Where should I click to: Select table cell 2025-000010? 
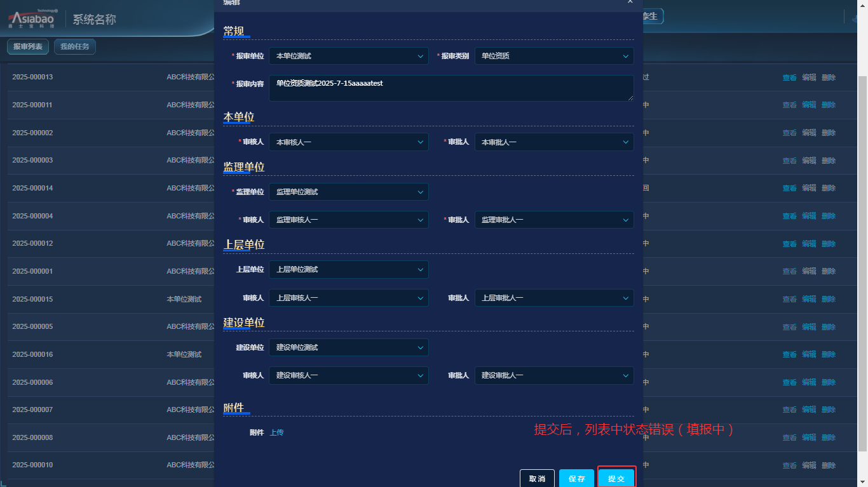tap(32, 465)
